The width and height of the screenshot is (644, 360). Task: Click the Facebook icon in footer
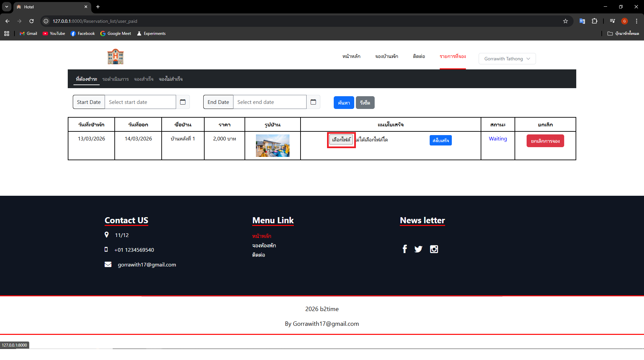(x=405, y=249)
